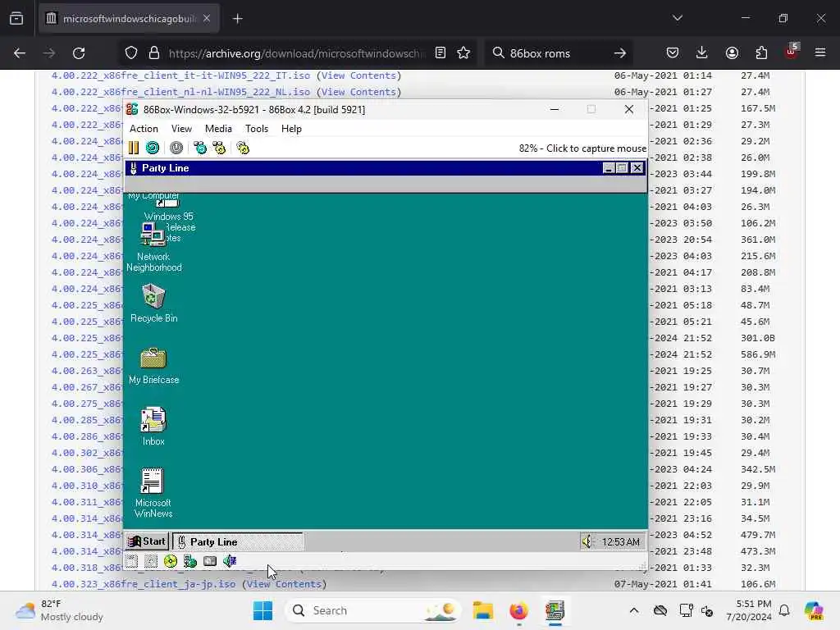Open the Windows 11 Start menu

(x=262, y=610)
